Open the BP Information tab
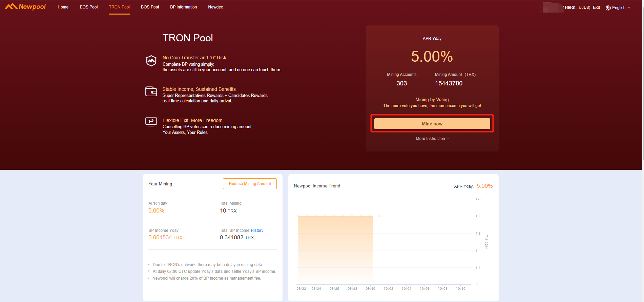This screenshot has height=302, width=644. click(183, 7)
